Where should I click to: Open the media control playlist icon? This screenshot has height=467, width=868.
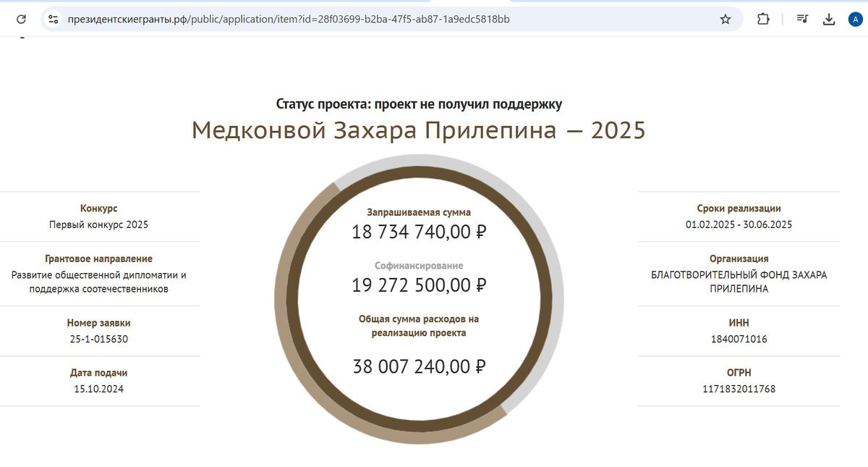coord(802,20)
